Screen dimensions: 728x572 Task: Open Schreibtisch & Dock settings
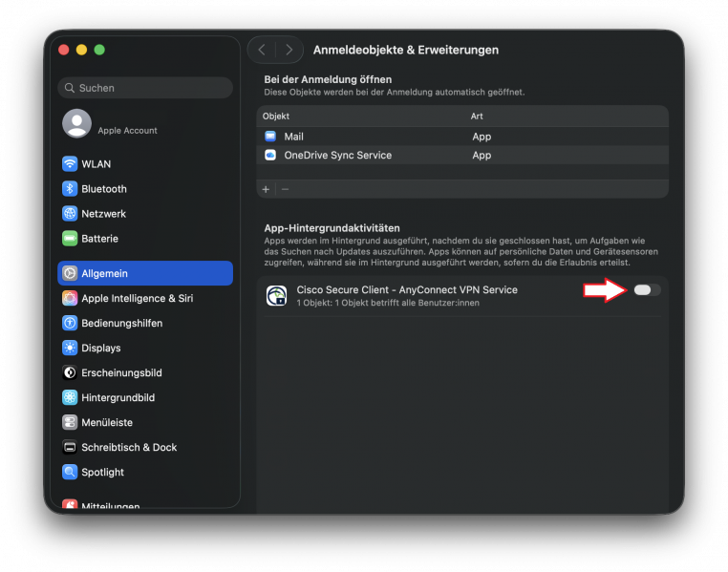[x=145, y=447]
